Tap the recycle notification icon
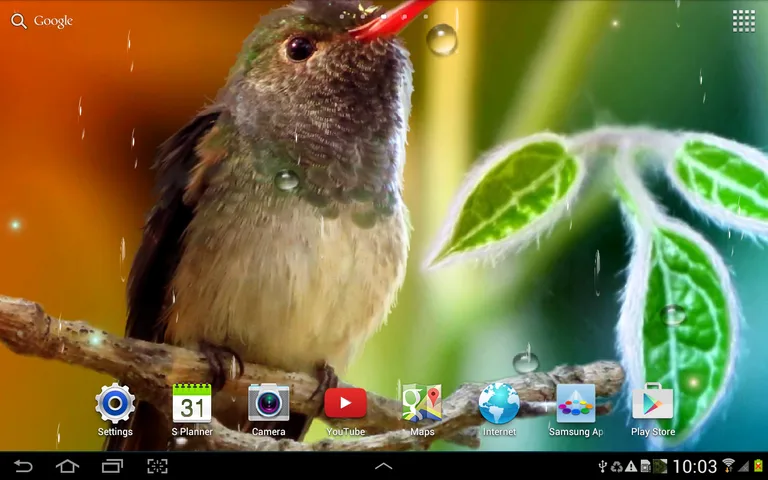This screenshot has height=480, width=768. click(617, 466)
